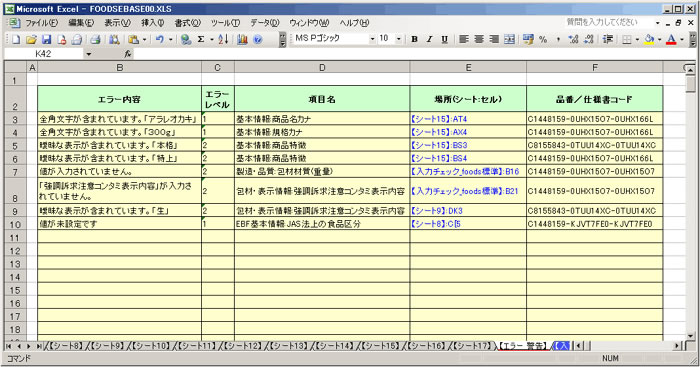The image size is (700, 367).
Task: Jump to first sheet tab navigation button
Action: 8,346
